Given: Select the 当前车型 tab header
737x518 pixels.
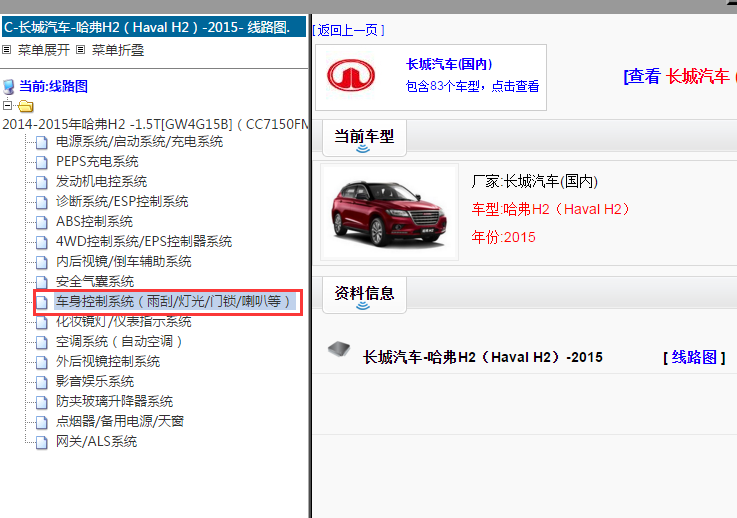Looking at the screenshot, I should pyautogui.click(x=364, y=138).
